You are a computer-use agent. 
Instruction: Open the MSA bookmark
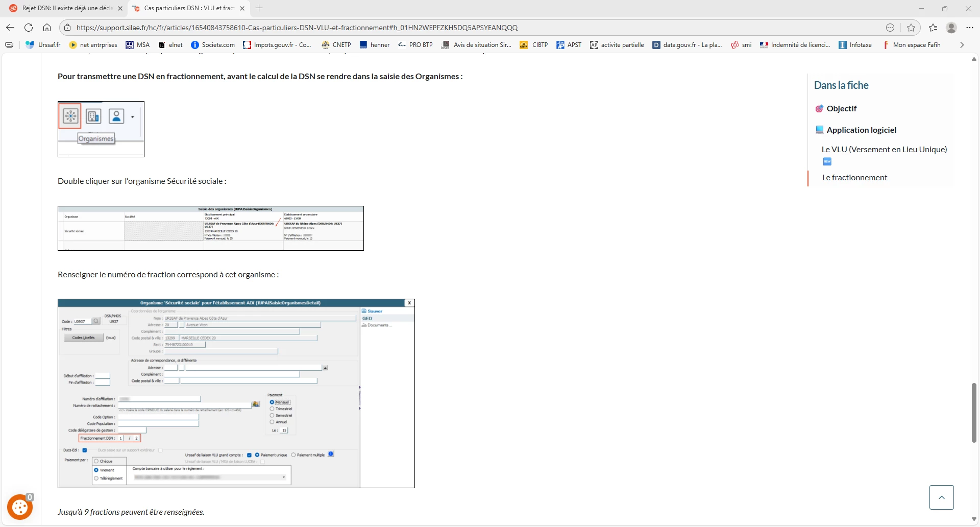coord(138,45)
